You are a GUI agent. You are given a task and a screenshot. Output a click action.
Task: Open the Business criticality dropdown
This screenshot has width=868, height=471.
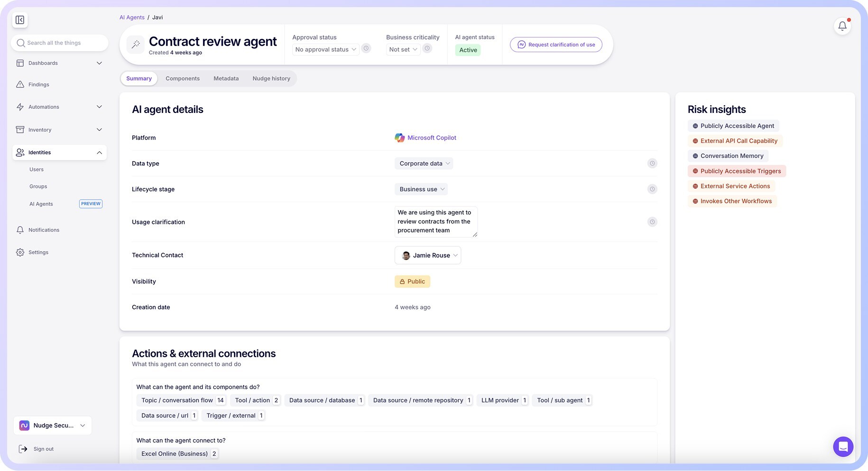point(402,49)
